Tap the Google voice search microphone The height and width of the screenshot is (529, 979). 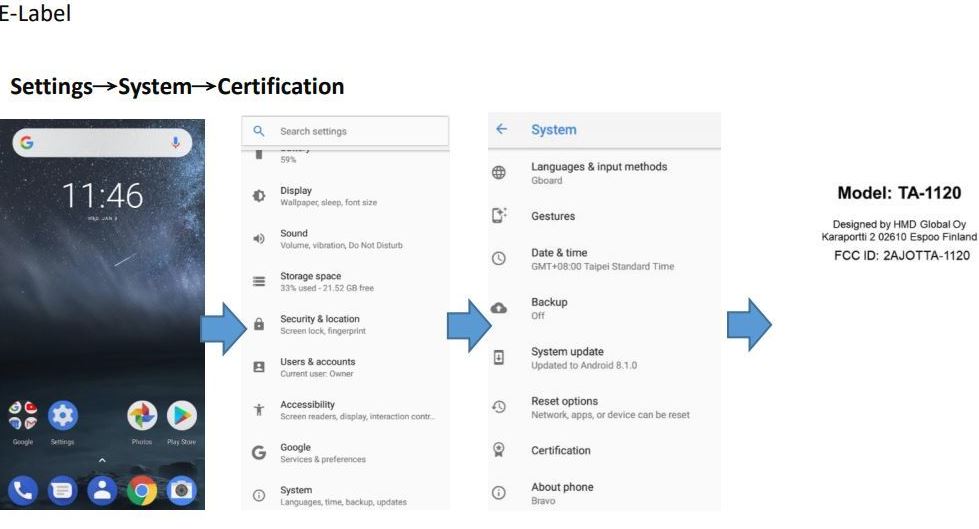pyautogui.click(x=175, y=142)
